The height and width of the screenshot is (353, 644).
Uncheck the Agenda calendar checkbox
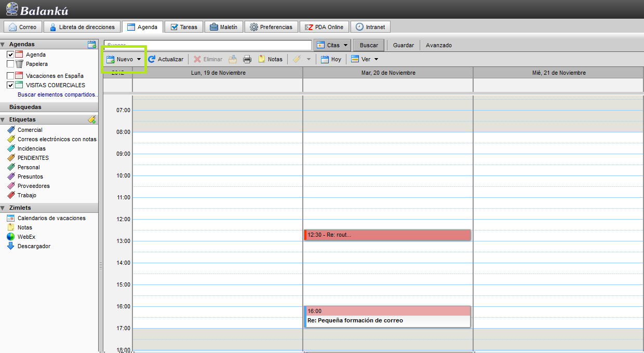coord(10,55)
